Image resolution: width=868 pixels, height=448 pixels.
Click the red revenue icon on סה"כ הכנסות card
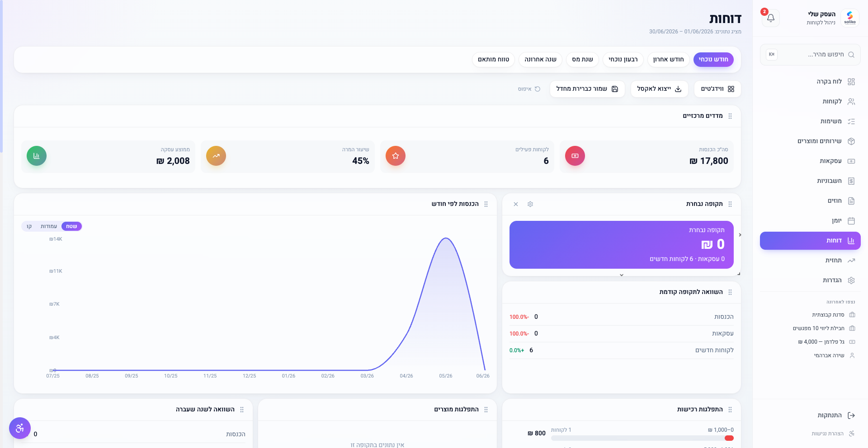575,156
